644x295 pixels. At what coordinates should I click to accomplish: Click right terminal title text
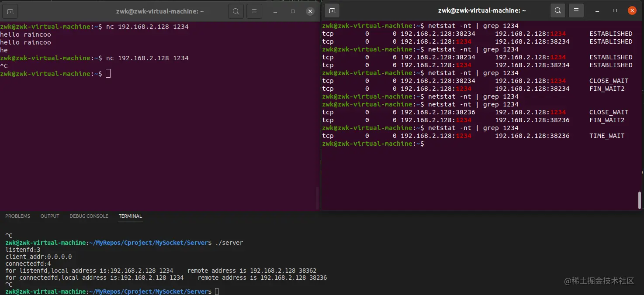(482, 10)
